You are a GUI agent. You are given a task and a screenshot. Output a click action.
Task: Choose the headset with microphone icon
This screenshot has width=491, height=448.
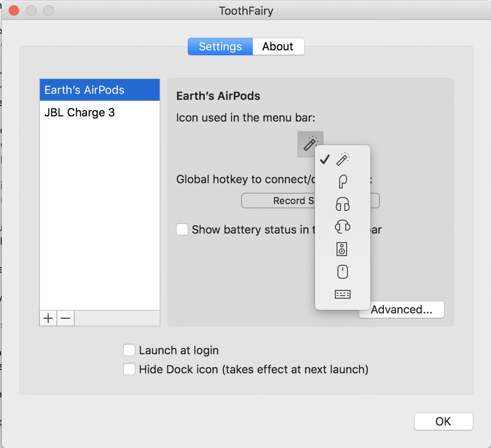343,227
